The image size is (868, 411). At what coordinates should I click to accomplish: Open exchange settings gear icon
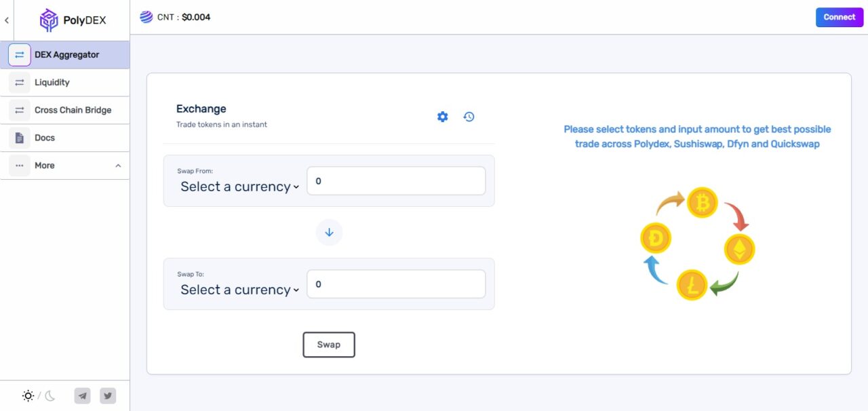tap(443, 117)
